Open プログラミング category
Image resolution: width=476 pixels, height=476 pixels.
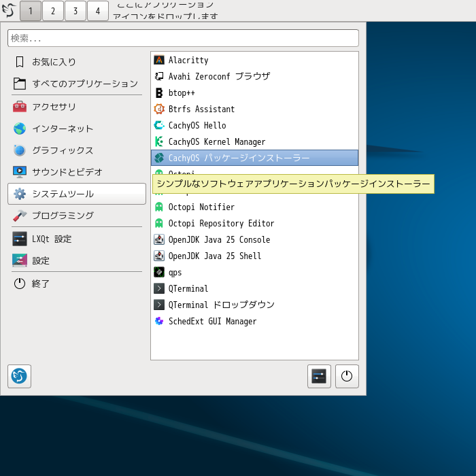point(77,216)
